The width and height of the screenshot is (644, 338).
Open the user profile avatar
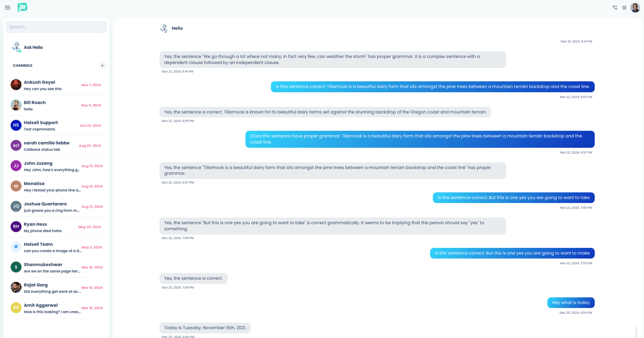(635, 8)
